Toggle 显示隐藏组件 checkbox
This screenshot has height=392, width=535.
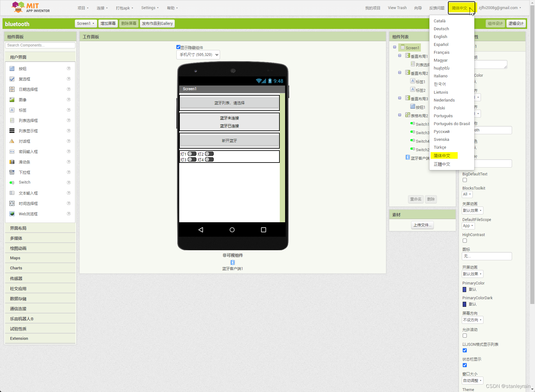(x=178, y=47)
